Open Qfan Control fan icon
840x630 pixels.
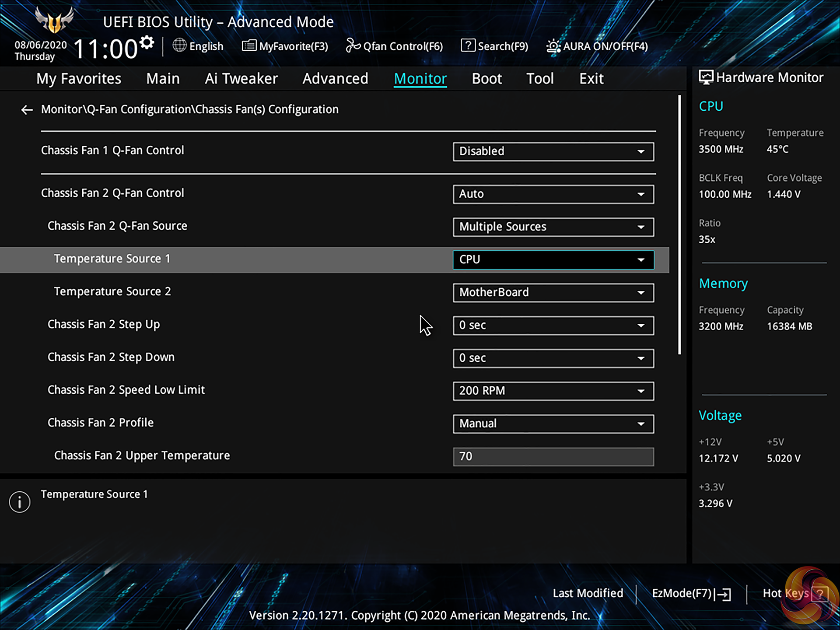(x=353, y=45)
